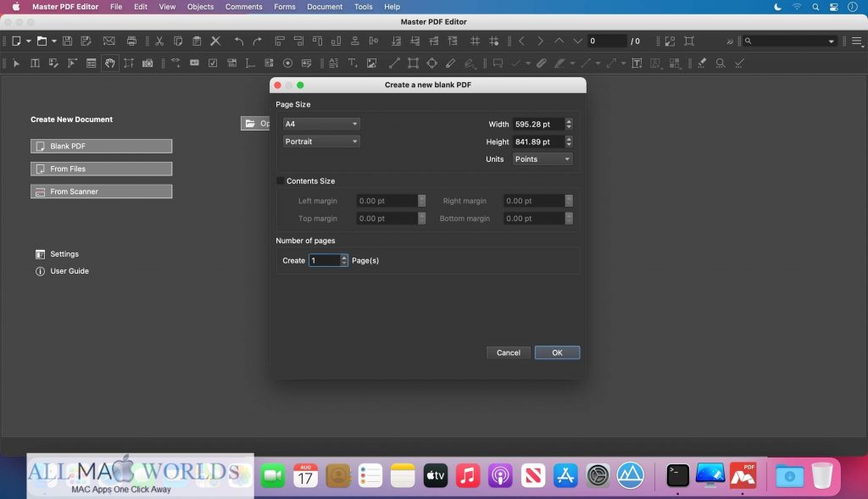Image resolution: width=868 pixels, height=499 pixels.
Task: Select the line drawing tool
Action: [x=394, y=63]
